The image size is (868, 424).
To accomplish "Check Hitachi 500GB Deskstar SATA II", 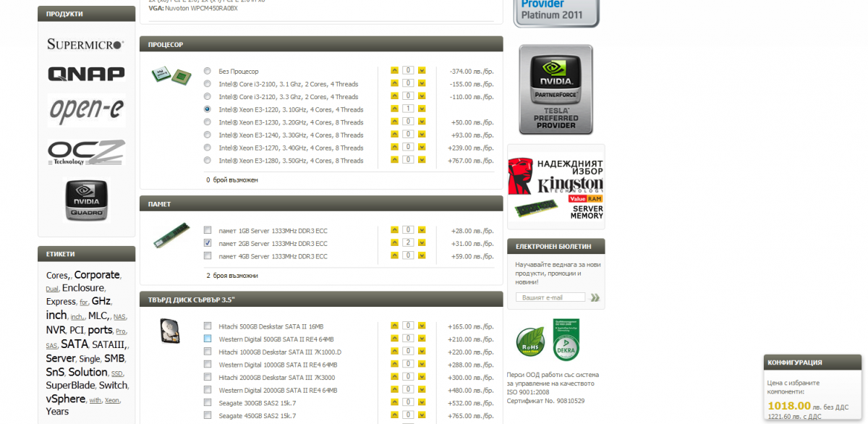I will tap(208, 326).
